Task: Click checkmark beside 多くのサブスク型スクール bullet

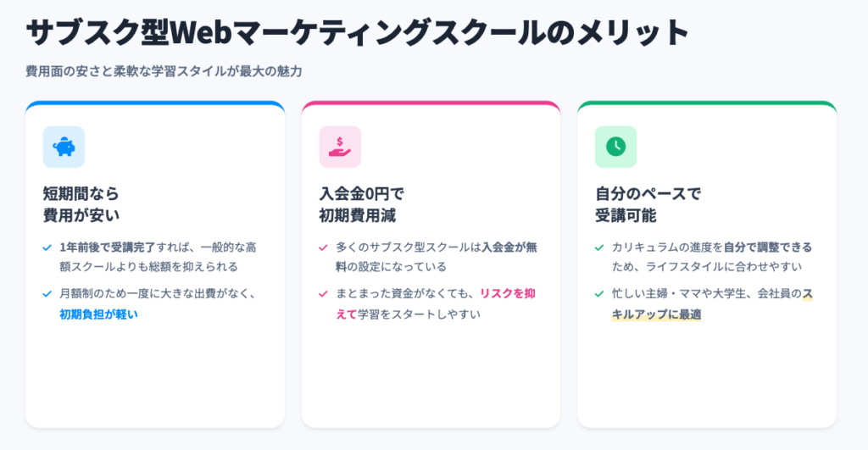Action: coord(323,247)
